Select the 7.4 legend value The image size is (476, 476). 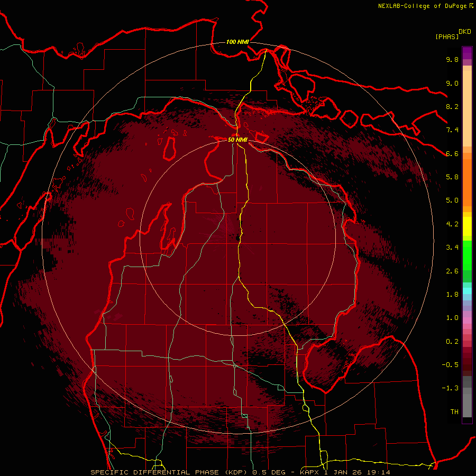click(x=452, y=130)
